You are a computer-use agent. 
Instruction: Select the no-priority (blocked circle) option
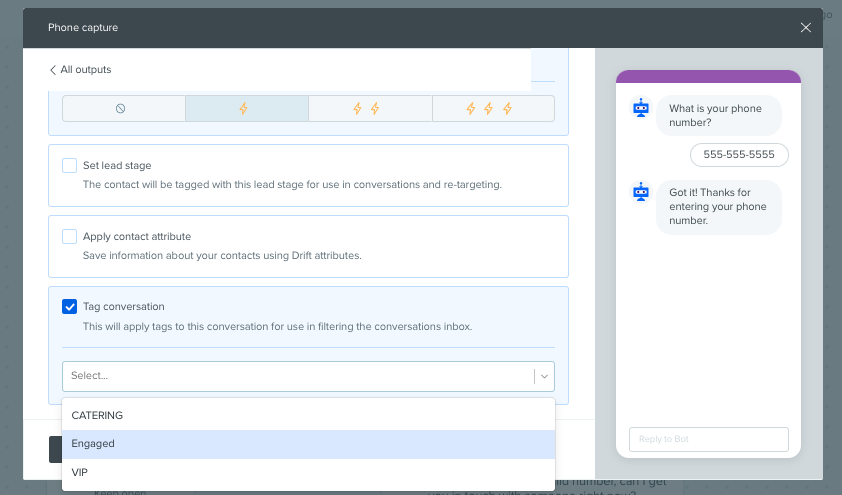tap(124, 108)
